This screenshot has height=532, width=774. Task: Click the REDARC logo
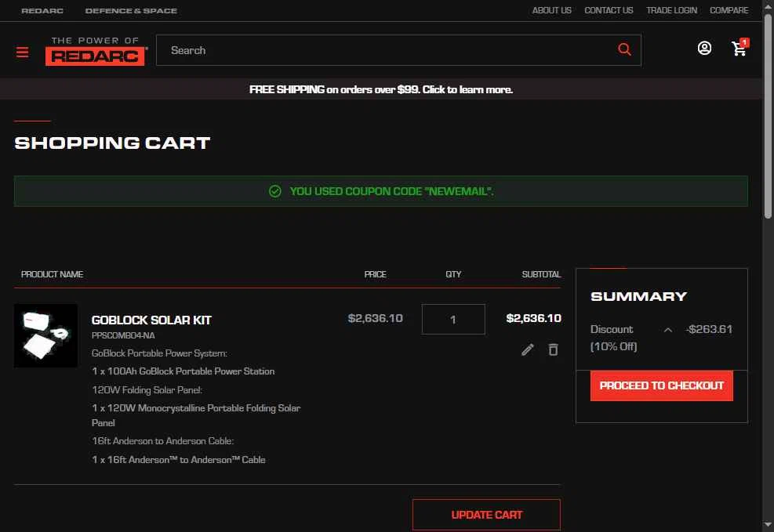tap(96, 51)
